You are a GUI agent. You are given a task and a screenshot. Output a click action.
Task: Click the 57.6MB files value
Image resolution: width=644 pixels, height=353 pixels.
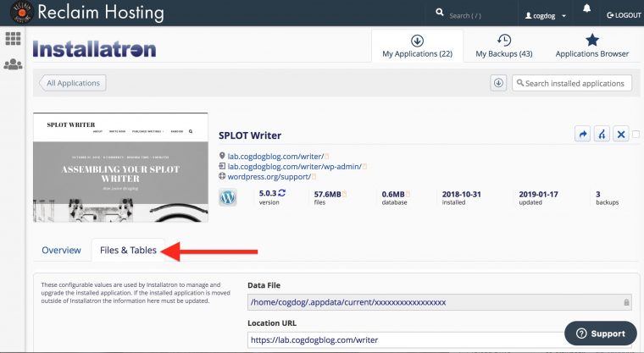tap(327, 195)
